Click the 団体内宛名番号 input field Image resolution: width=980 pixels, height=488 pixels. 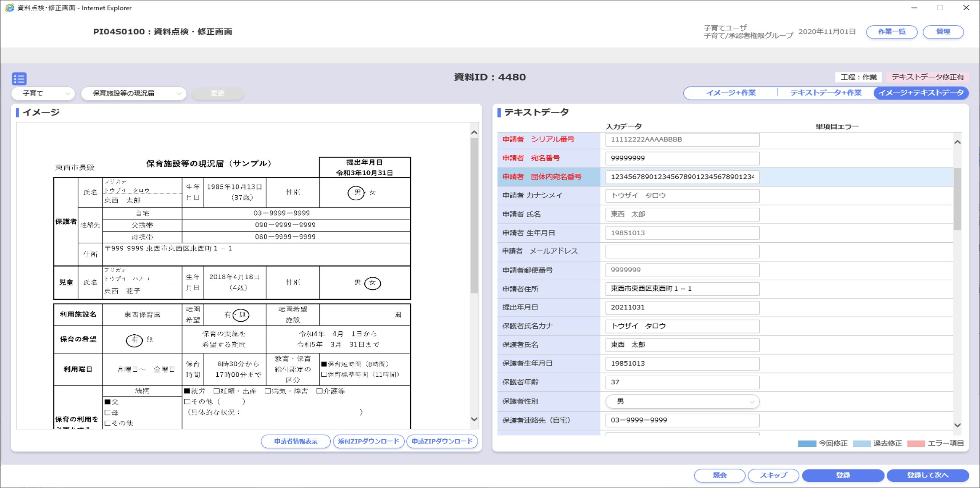(682, 177)
